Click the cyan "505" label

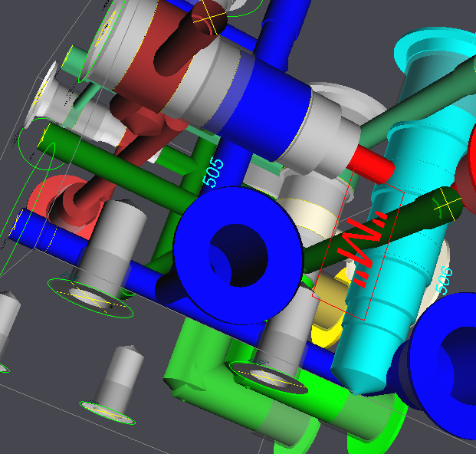click(x=214, y=173)
